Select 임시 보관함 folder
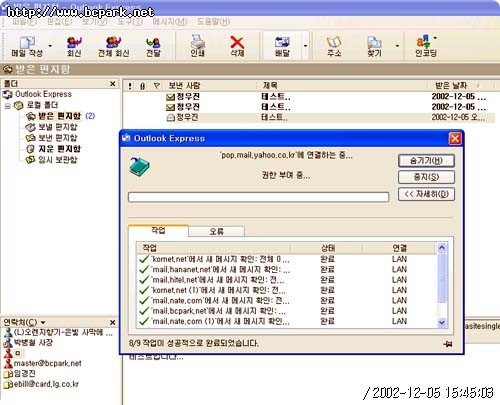 point(57,160)
